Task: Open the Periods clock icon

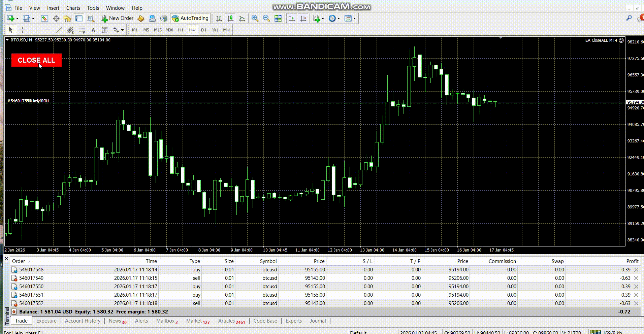Action: coord(332,18)
